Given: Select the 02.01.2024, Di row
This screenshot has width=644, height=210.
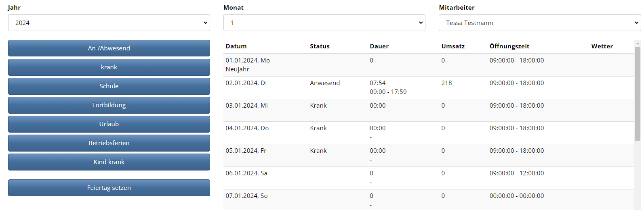Looking at the screenshot, I should coord(429,87).
